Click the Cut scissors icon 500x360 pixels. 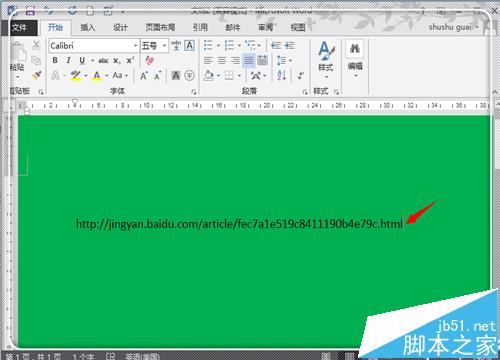[x=36, y=45]
